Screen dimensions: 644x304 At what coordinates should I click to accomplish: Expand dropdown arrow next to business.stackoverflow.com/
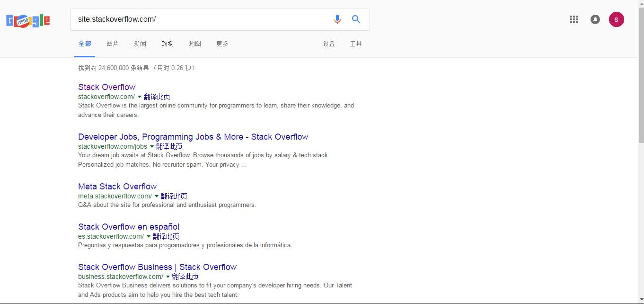tap(168, 277)
